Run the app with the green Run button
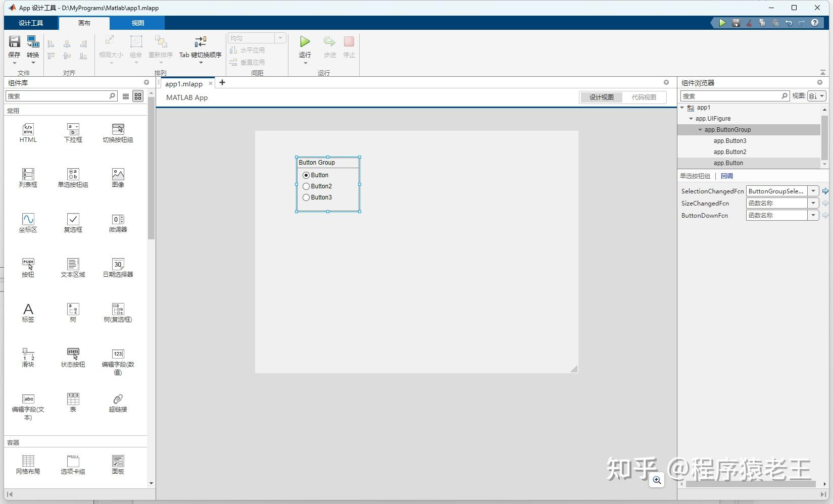This screenshot has height=504, width=833. click(x=305, y=42)
